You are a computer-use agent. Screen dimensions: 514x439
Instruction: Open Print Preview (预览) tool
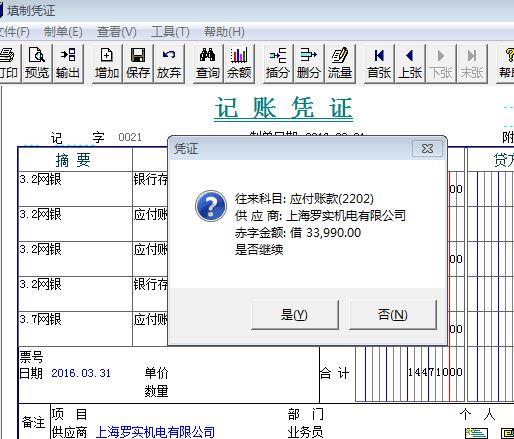point(37,63)
